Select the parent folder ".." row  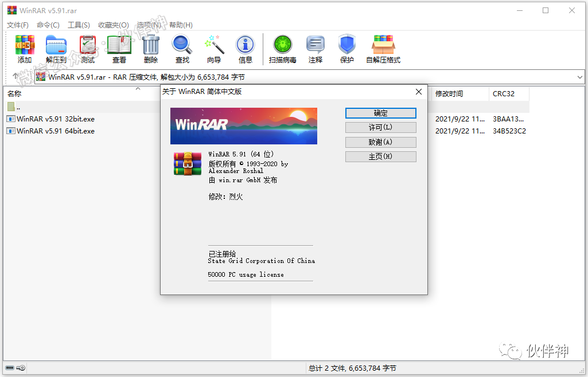coord(81,107)
